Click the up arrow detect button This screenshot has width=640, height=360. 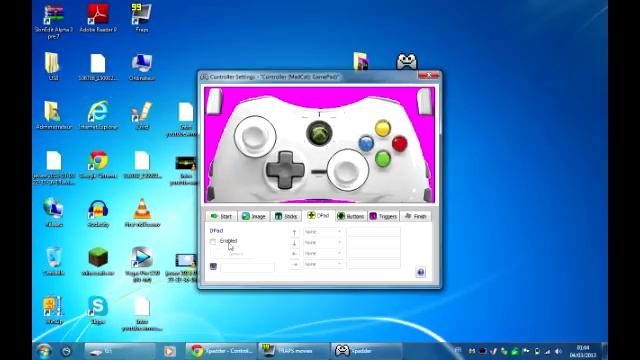click(294, 232)
